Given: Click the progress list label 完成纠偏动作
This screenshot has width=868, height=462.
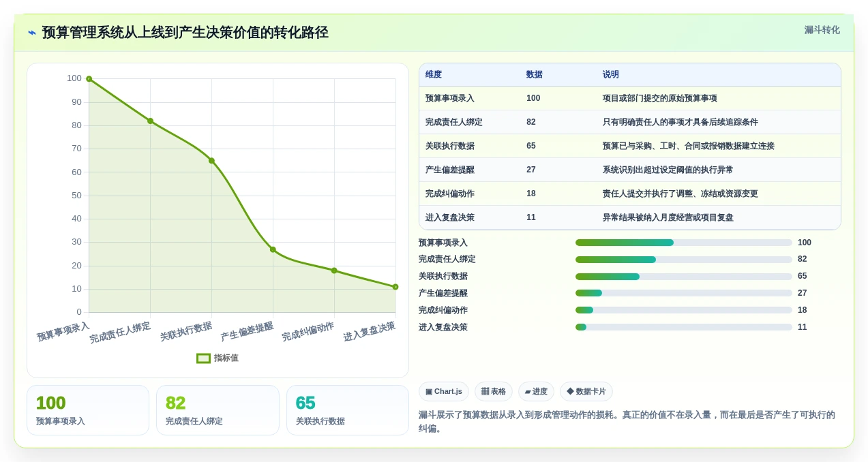Looking at the screenshot, I should (443, 310).
